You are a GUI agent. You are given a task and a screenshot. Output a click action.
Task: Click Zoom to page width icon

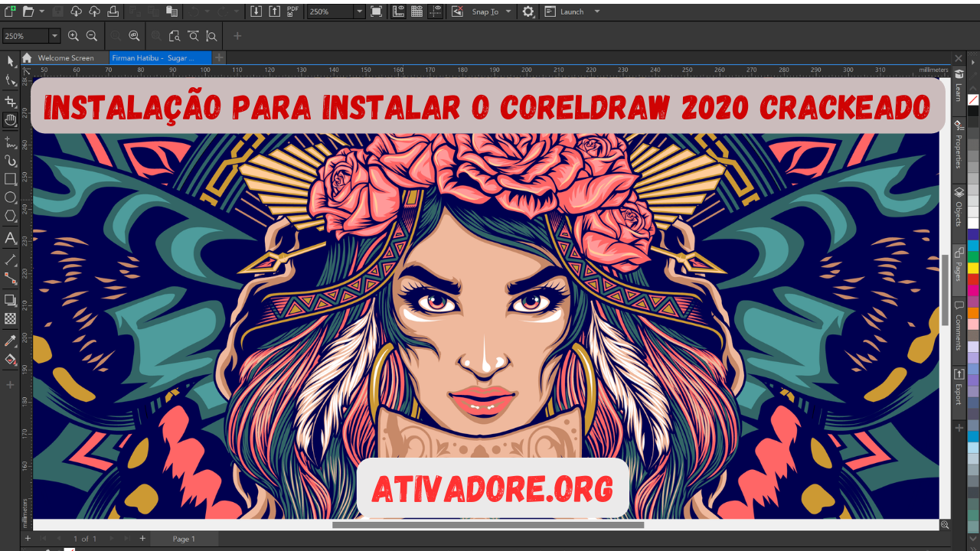pyautogui.click(x=193, y=36)
